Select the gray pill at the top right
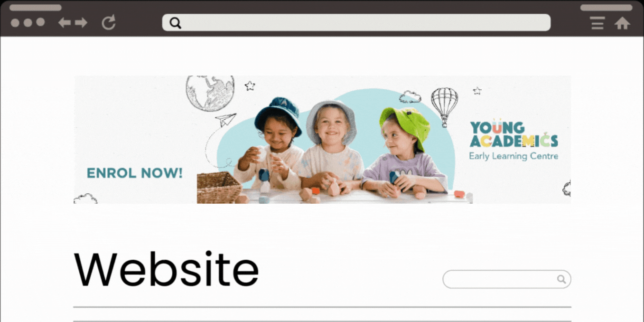The height and width of the screenshot is (322, 644). [606, 8]
